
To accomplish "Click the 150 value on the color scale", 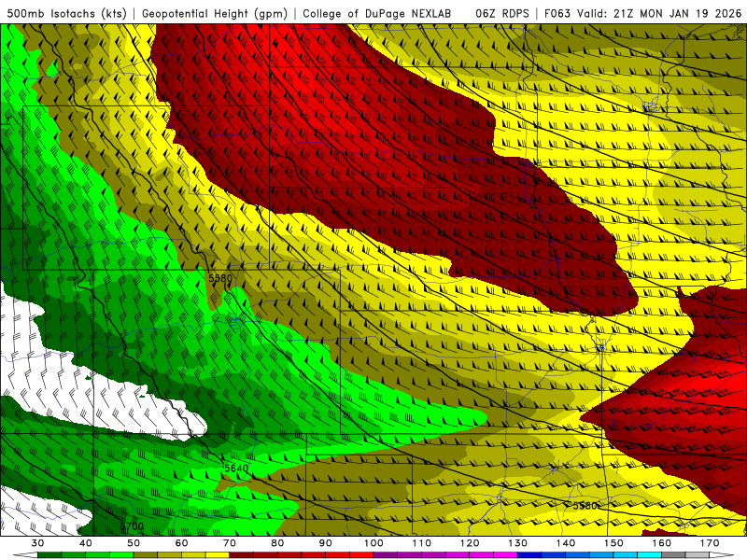I will coord(613,543).
